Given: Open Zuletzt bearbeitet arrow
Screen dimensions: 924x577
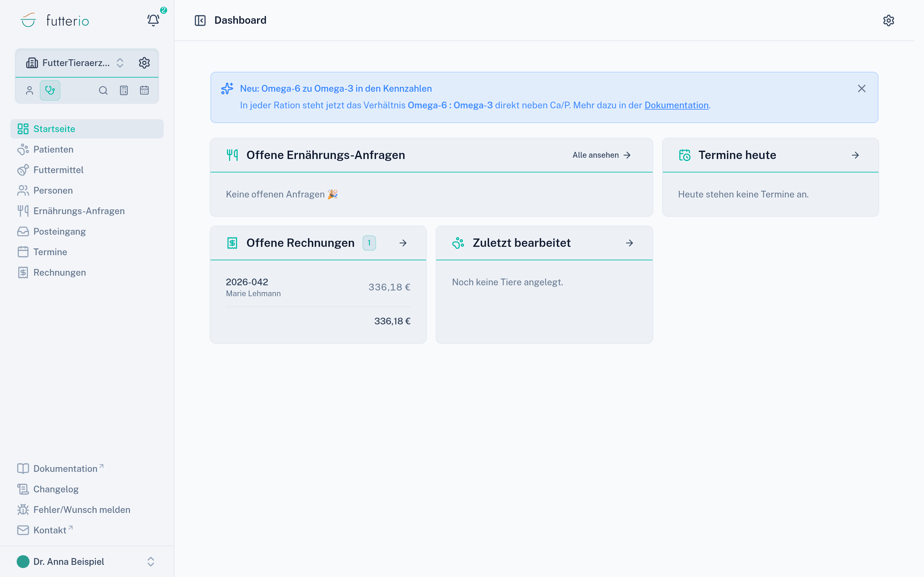Looking at the screenshot, I should pyautogui.click(x=629, y=243).
